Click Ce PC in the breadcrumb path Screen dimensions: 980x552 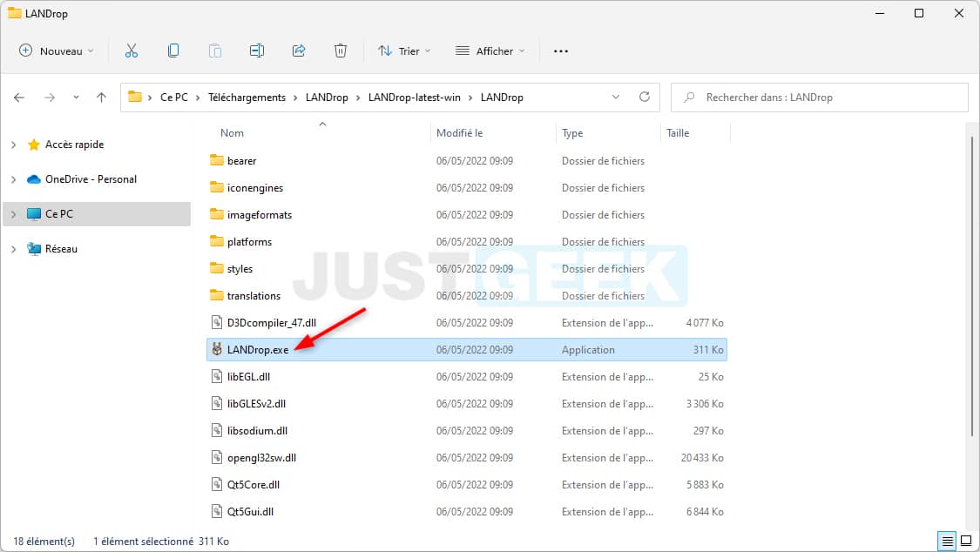[173, 98]
